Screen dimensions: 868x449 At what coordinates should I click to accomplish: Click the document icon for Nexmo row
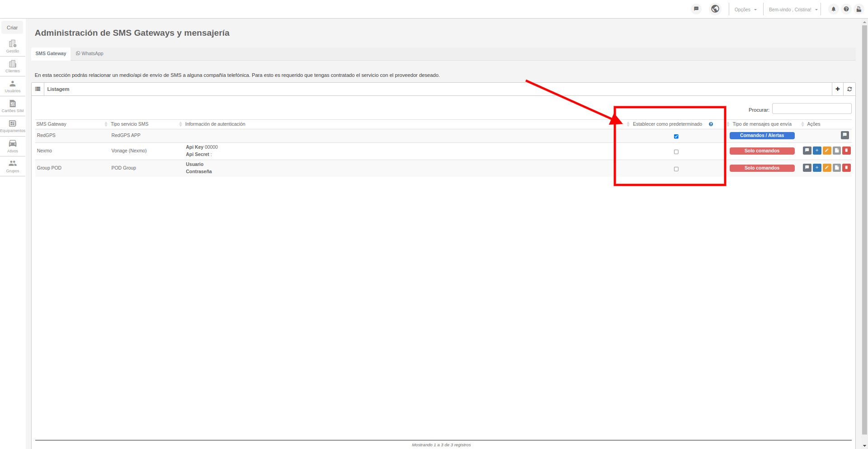pos(837,151)
